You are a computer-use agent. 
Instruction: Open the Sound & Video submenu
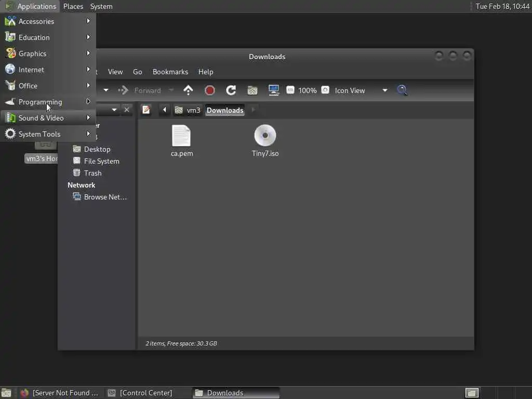coord(48,118)
